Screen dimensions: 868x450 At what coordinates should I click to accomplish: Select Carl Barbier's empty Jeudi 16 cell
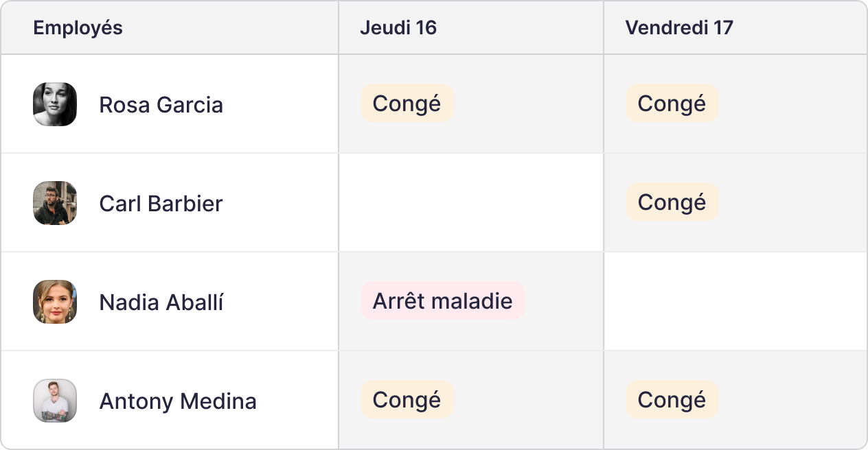pyautogui.click(x=471, y=203)
